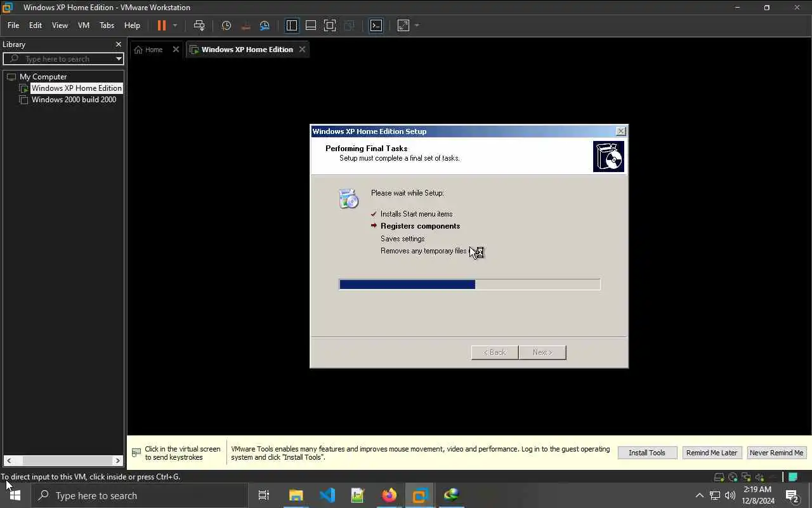Image resolution: width=812 pixels, height=508 pixels.
Task: Click Remind Me Later
Action: click(711, 453)
